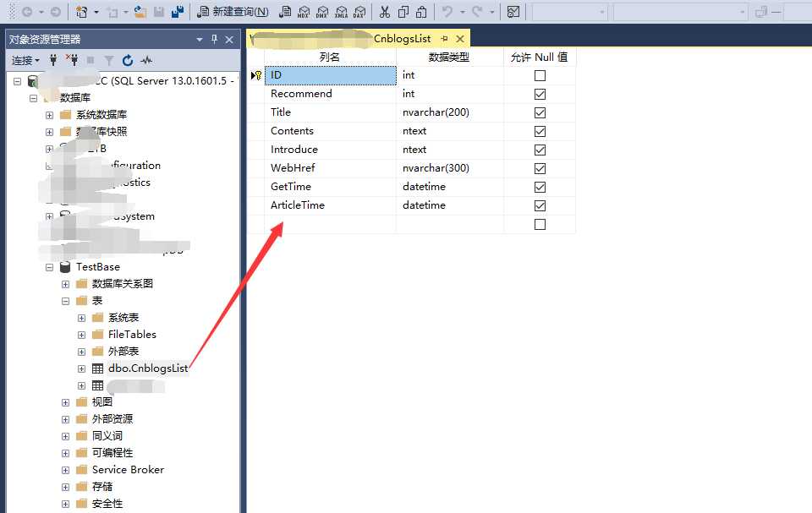The width and height of the screenshot is (812, 513).
Task: Select the 系统数据库 folder
Action: click(101, 114)
